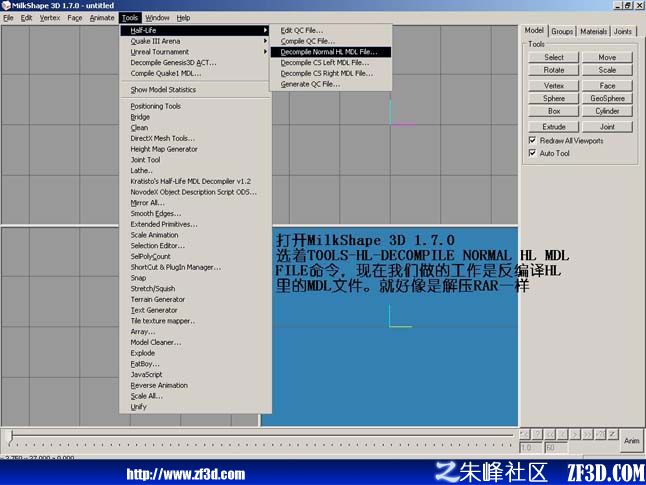This screenshot has height=485, width=646.
Task: Click the Rotate tool button
Action: tap(554, 70)
